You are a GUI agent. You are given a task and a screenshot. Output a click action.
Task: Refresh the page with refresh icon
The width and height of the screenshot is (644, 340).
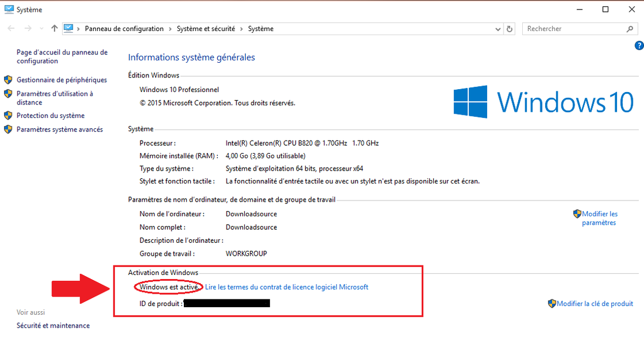[509, 29]
